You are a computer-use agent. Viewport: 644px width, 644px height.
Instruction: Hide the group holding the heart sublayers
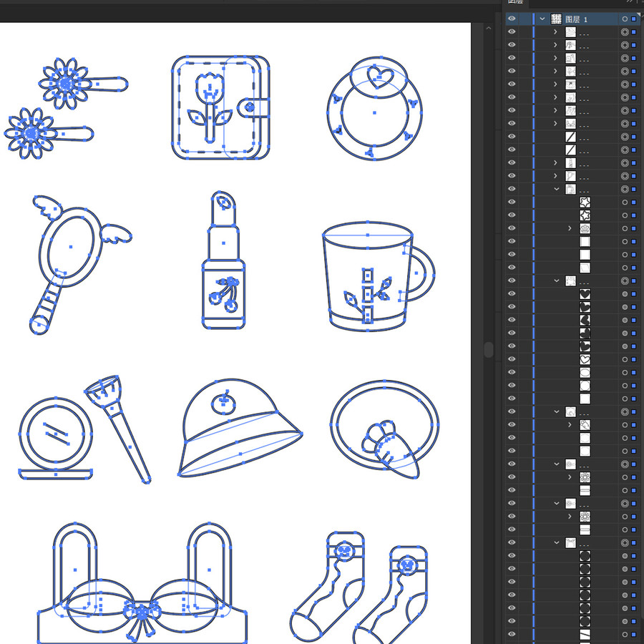pyautogui.click(x=512, y=280)
